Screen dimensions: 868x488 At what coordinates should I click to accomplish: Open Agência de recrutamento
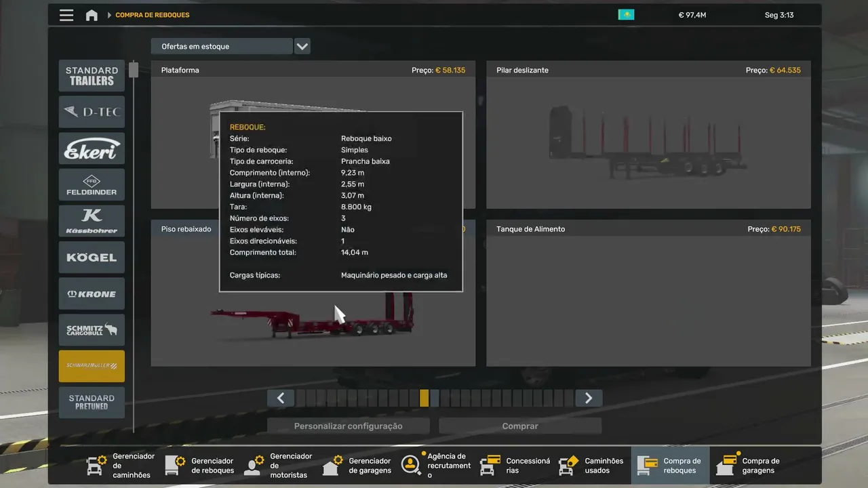click(436, 466)
